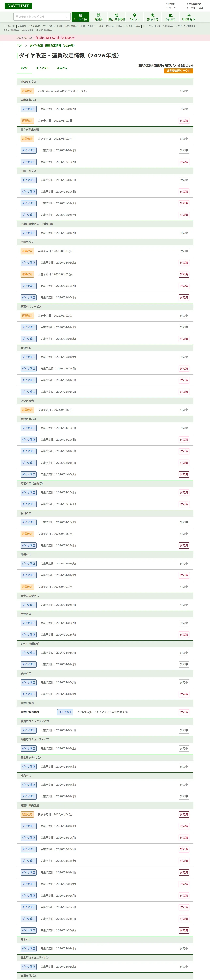Click the NAVITIME logo
The height and width of the screenshot is (980, 210).
click(18, 6)
